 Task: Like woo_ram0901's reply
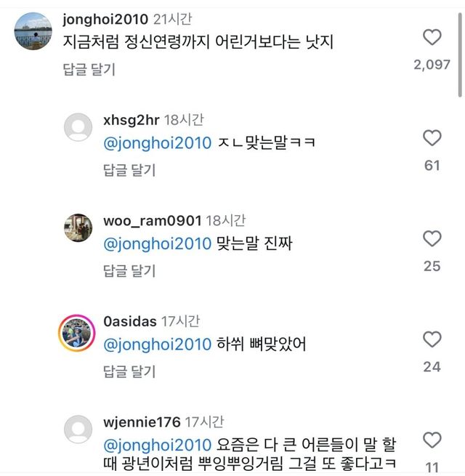[x=432, y=238]
